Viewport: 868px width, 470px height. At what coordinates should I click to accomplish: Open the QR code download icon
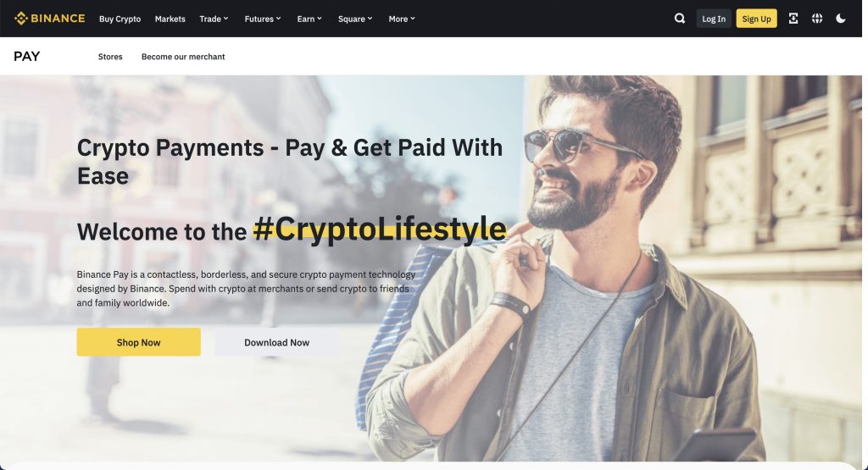point(793,19)
